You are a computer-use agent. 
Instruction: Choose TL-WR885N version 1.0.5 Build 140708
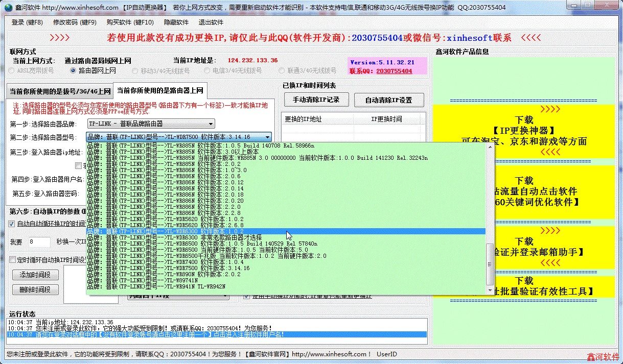(286, 145)
